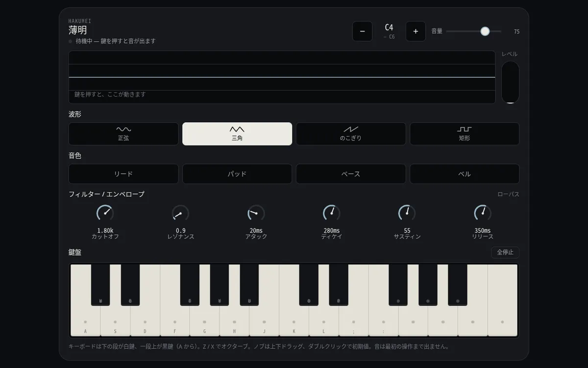The image size is (588, 368).
Task: Click the レベル level meter
Action: click(510, 82)
